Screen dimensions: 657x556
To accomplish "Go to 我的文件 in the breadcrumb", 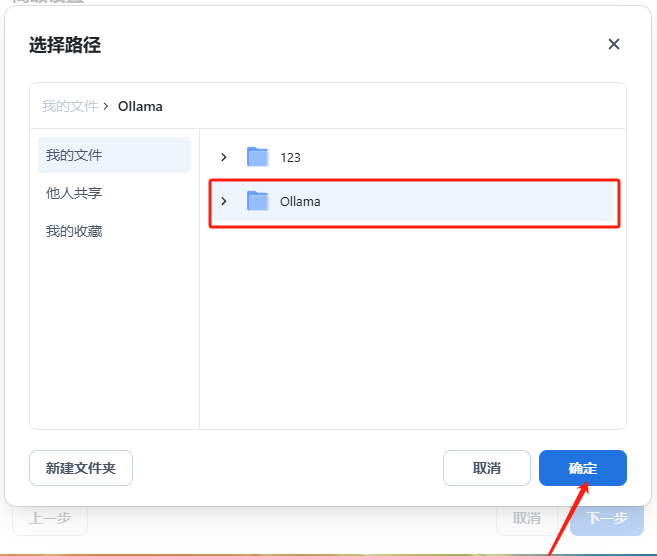I will [69, 106].
